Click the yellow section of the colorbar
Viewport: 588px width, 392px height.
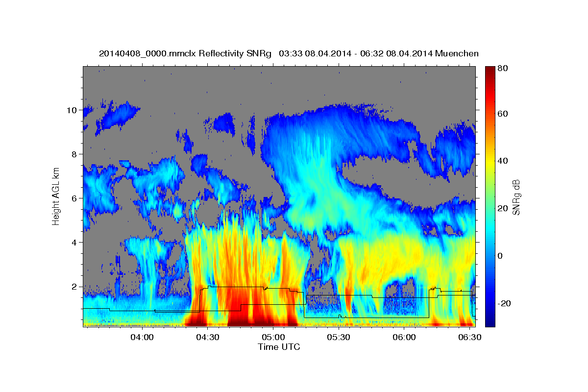coord(490,162)
